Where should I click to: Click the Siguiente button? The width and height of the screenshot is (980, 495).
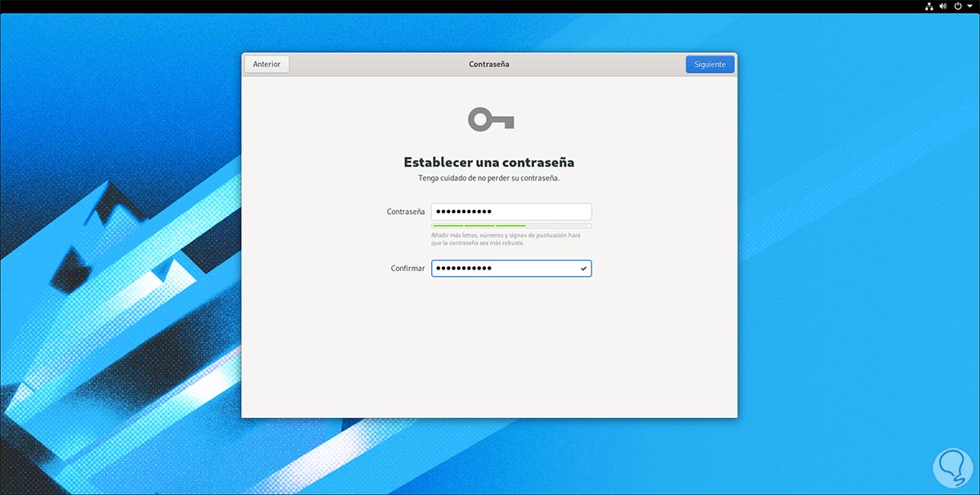click(710, 64)
